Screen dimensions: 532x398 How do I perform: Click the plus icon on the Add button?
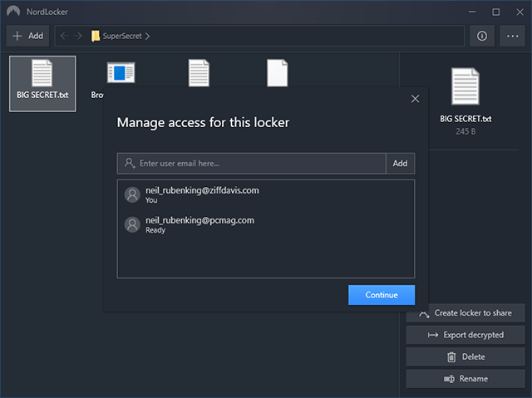[x=17, y=36]
